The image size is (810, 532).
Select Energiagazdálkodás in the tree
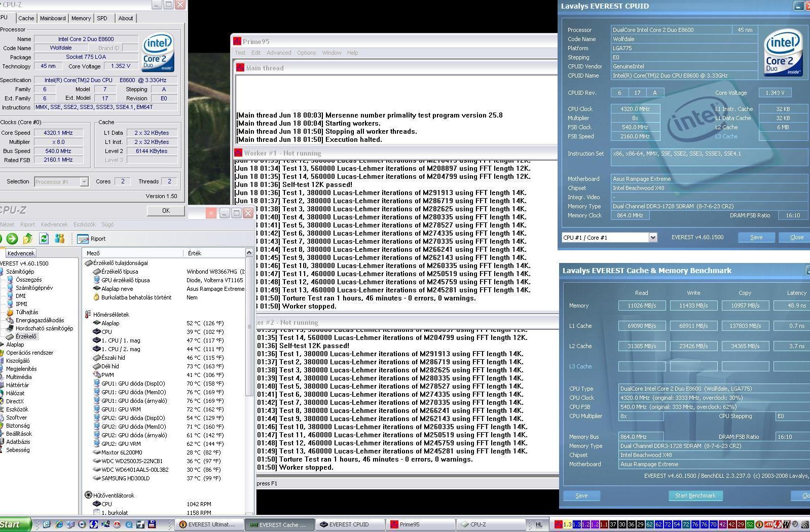pyautogui.click(x=40, y=320)
